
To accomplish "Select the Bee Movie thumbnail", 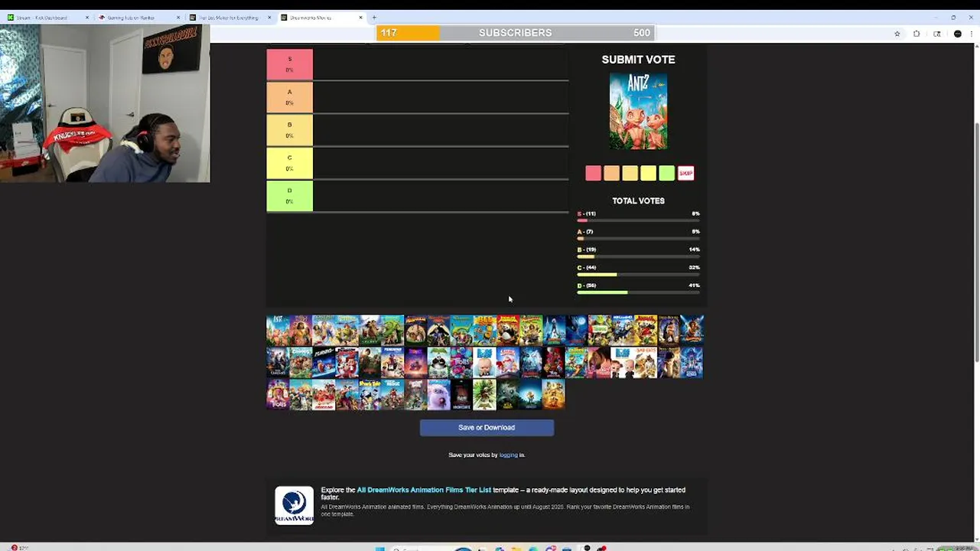I will click(x=484, y=331).
